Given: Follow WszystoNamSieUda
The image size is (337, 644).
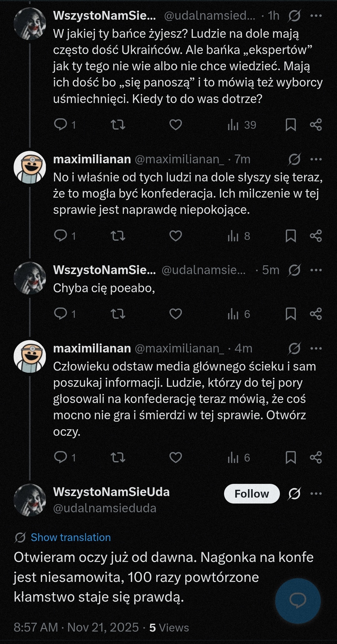Looking at the screenshot, I should point(252,494).
